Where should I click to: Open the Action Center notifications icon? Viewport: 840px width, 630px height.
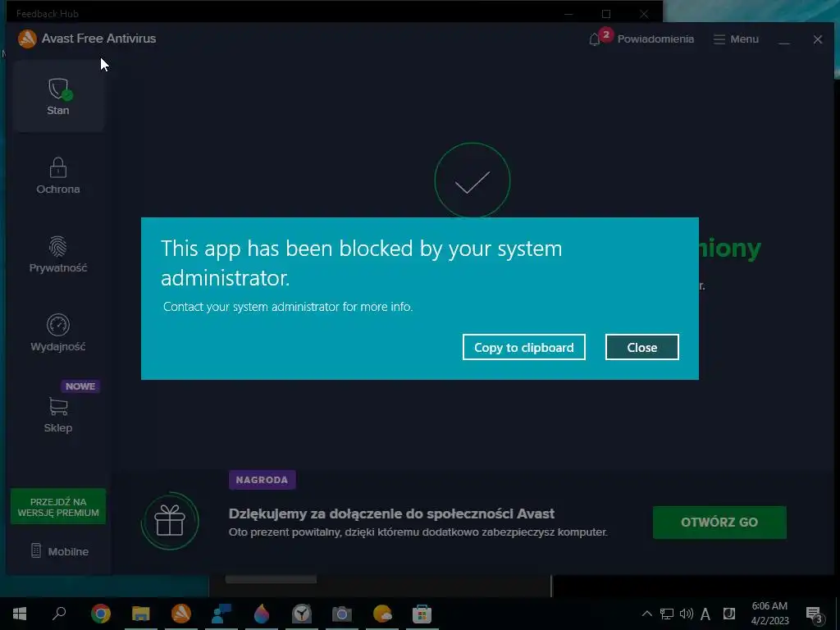pos(815,615)
